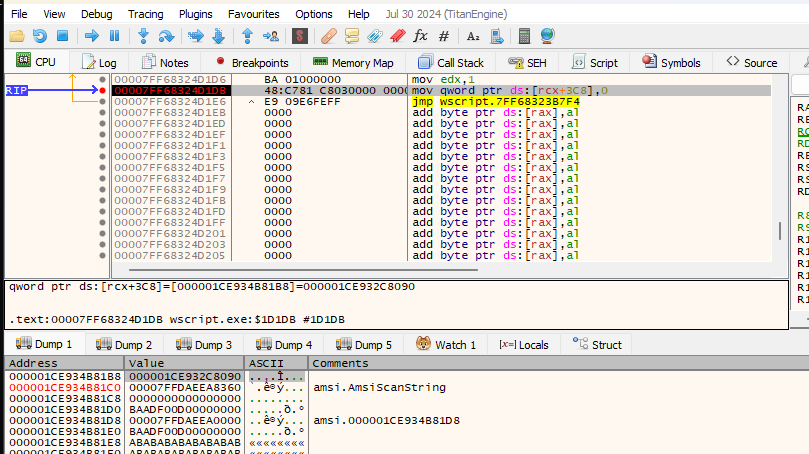Click the Comments column header in dump
Image resolution: width=809 pixels, height=454 pixels.
tap(559, 363)
